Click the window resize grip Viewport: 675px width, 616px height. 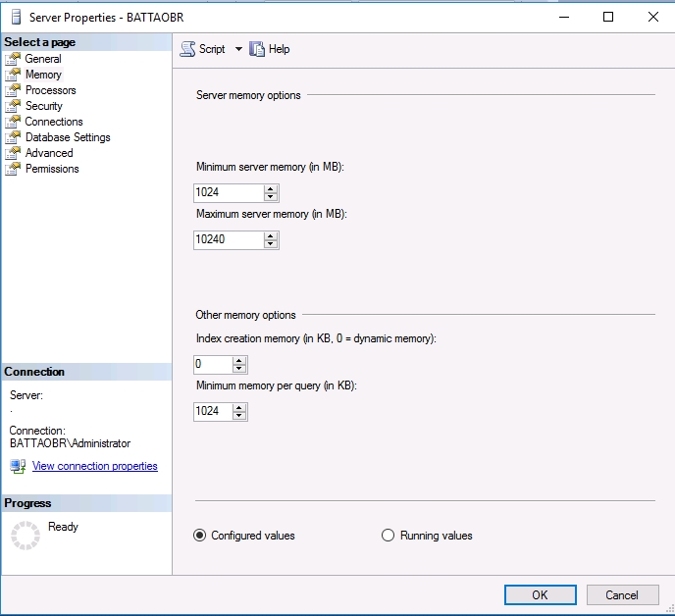[669, 608]
